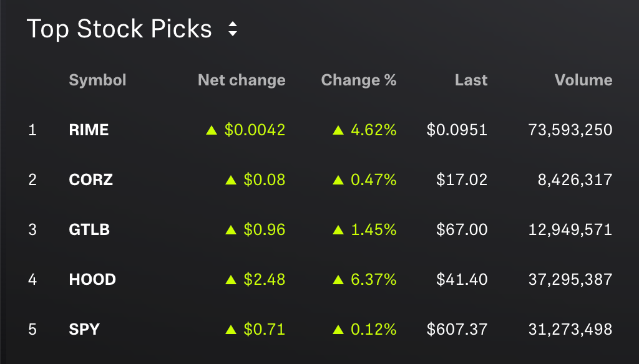The image size is (639, 364).
Task: Click the up arrow beside GTLB $0.96
Action: pos(231,230)
